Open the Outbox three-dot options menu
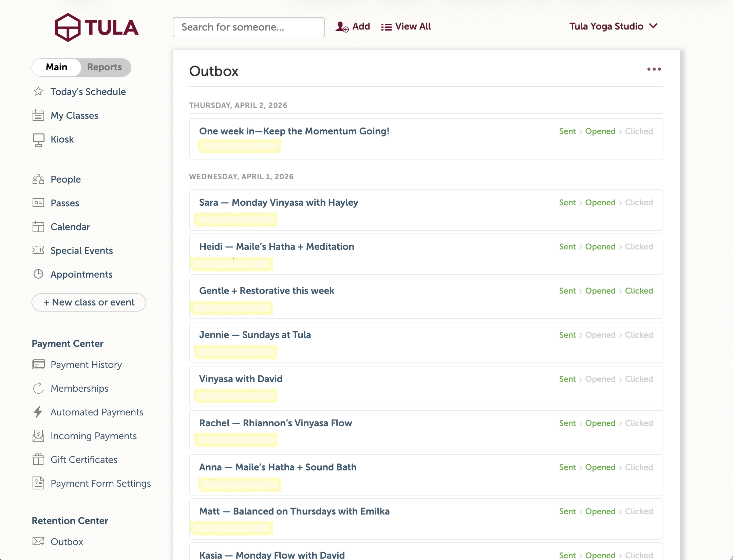Viewport: 733px width, 560px height. tap(654, 69)
